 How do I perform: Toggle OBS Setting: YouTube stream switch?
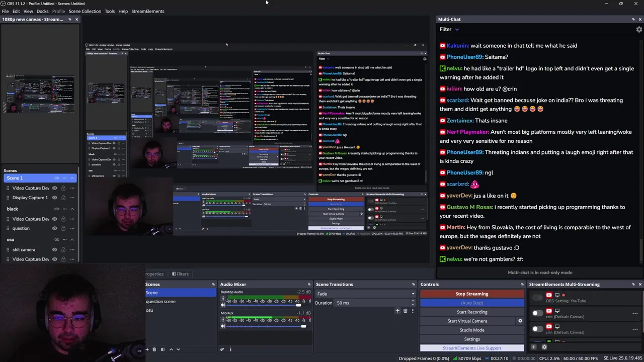(x=537, y=298)
